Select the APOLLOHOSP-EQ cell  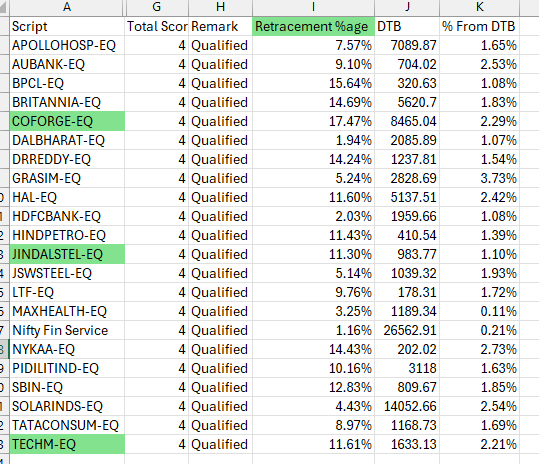(67, 45)
